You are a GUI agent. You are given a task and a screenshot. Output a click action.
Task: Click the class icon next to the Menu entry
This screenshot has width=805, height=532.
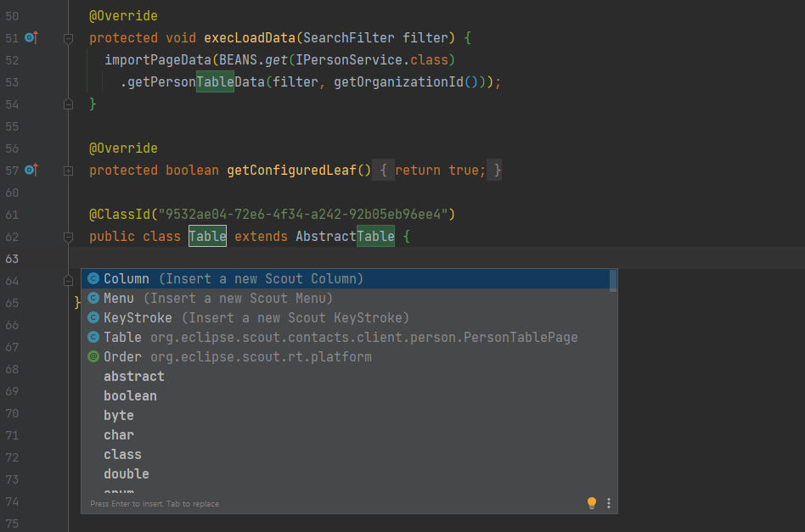[x=93, y=298]
